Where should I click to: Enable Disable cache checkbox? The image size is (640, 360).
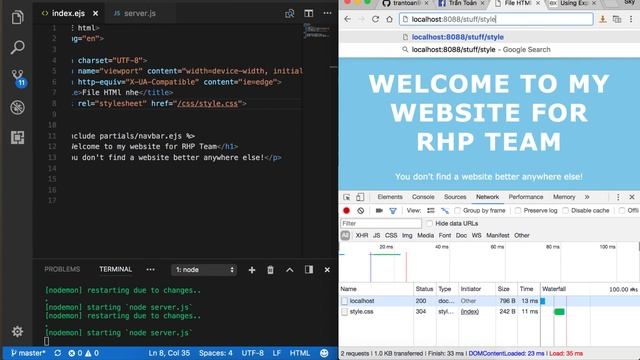tap(565, 211)
